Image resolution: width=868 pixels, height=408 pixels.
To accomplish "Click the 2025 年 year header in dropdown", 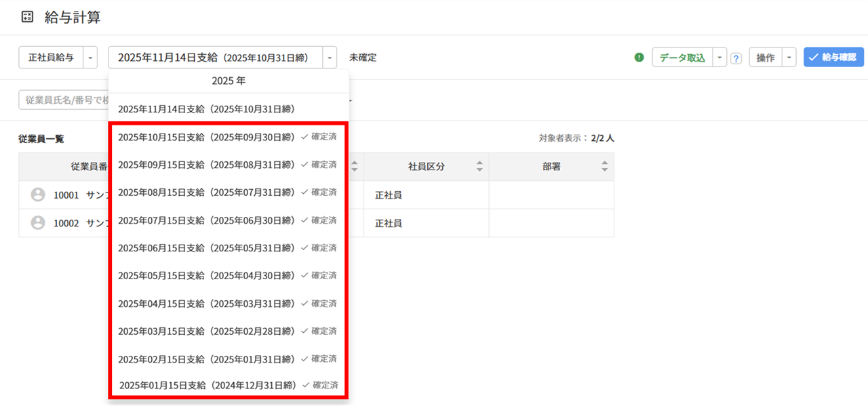I will pos(229,81).
